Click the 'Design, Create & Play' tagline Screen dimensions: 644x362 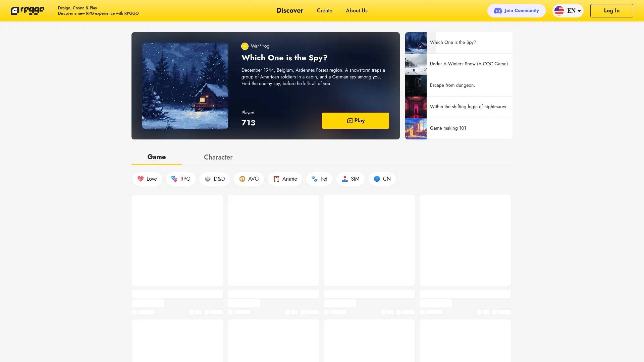[77, 8]
